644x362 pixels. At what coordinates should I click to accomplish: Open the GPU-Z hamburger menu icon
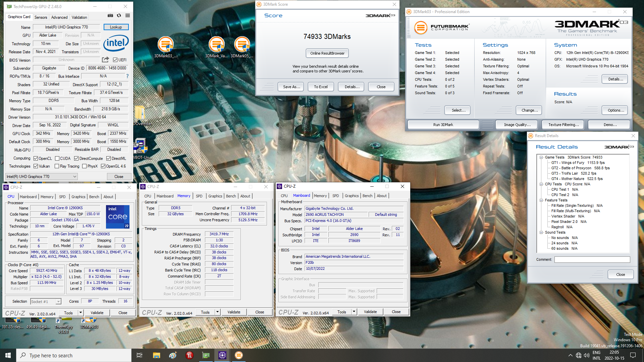click(x=127, y=15)
